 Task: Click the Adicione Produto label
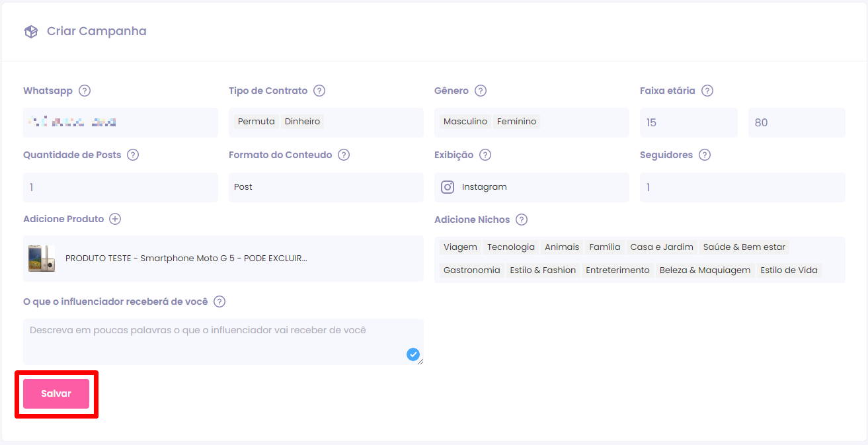tap(63, 219)
